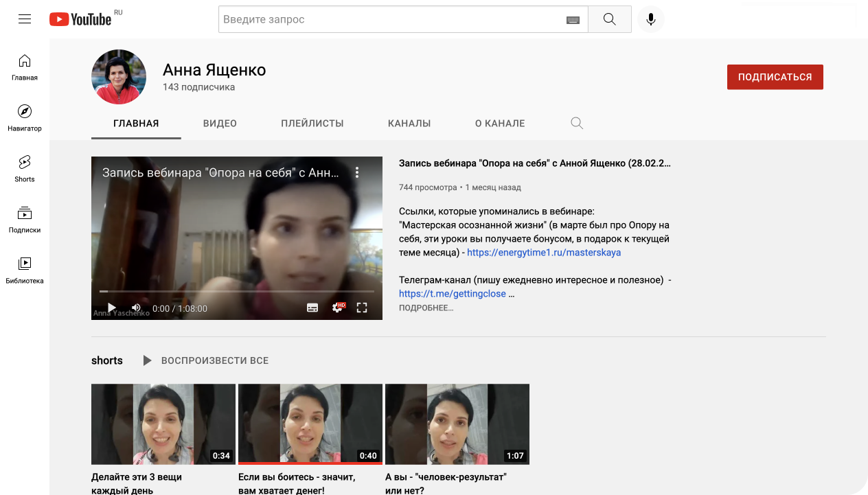Screen dimensions: 868x495
Task: Open "Если вы боитесь" video title
Action: point(296,483)
